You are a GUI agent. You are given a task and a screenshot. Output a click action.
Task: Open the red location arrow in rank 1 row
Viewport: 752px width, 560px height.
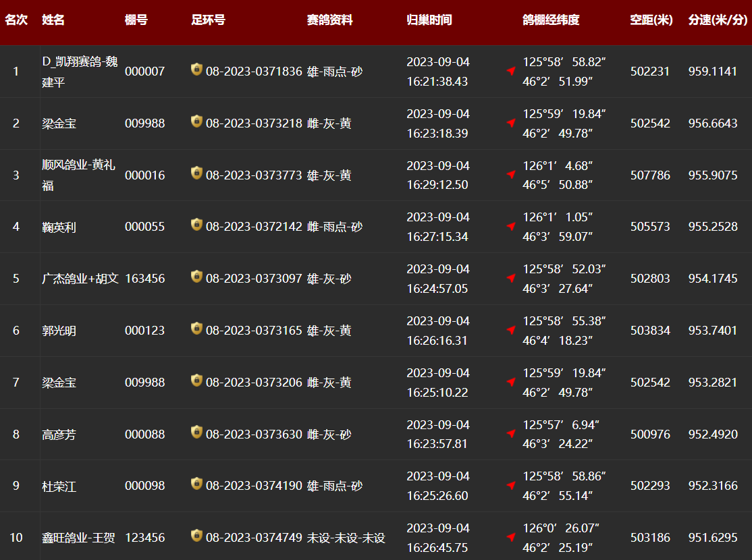coord(511,71)
